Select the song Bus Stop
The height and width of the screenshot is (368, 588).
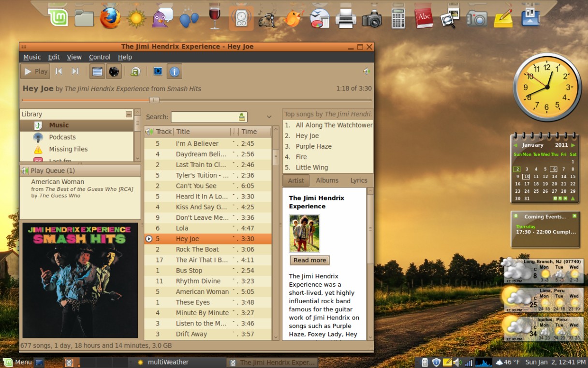(x=208, y=271)
